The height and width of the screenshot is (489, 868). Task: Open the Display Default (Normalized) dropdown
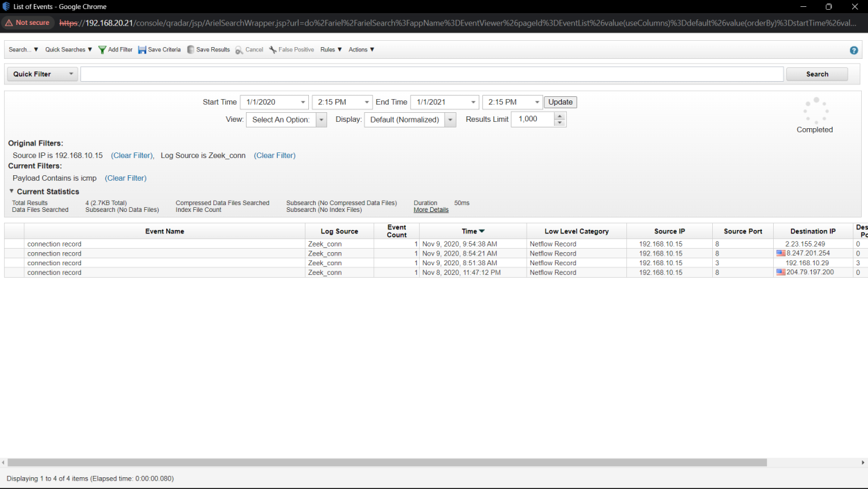pyautogui.click(x=450, y=120)
